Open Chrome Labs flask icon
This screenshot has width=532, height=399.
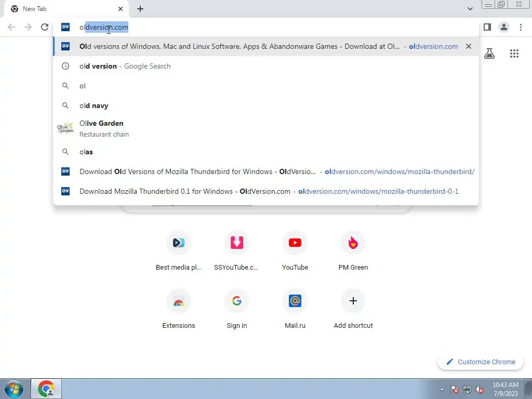(489, 54)
